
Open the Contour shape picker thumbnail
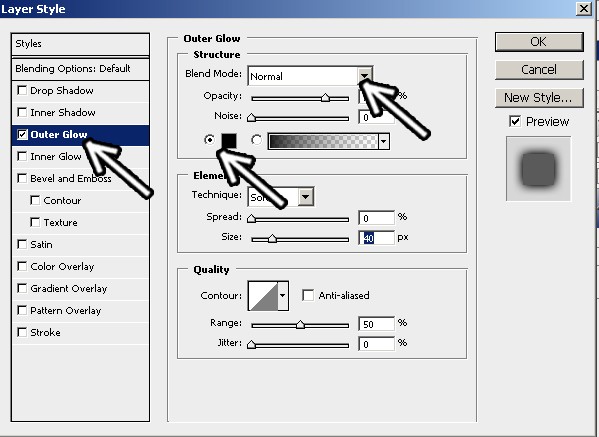[x=263, y=296]
